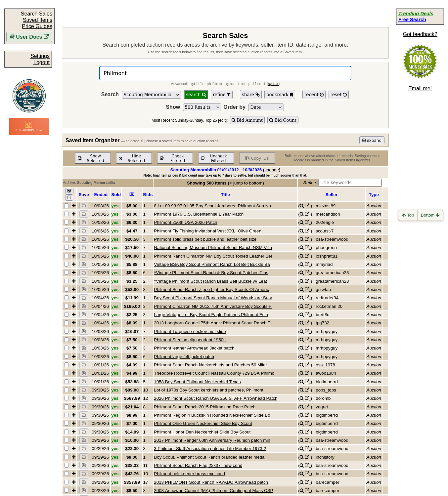Click plus icon on Philmont Turquoise neckerchief slide row
Viewport: 448px width, 496px height.
coord(74,331)
